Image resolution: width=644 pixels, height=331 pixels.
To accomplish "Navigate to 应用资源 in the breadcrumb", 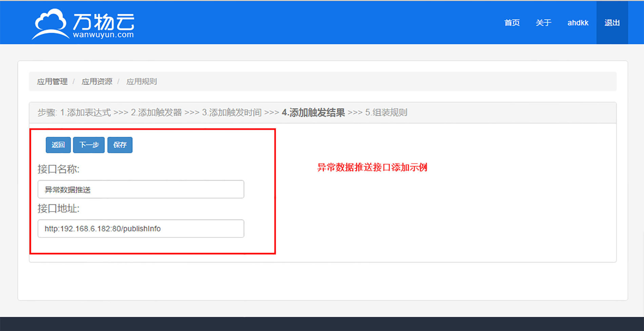I will point(97,82).
